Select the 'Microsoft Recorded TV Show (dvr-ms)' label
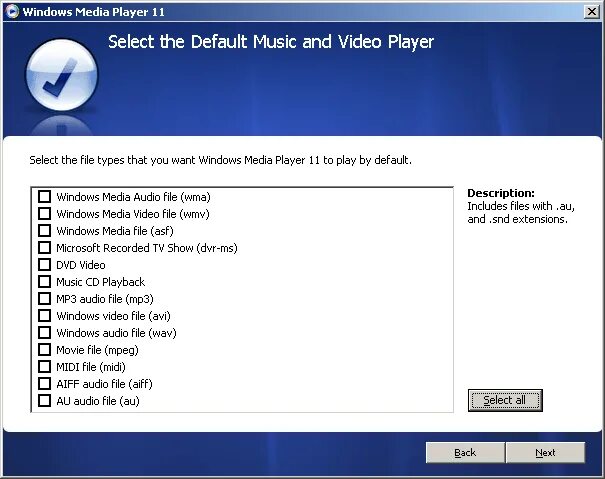605x479 pixels. [147, 248]
